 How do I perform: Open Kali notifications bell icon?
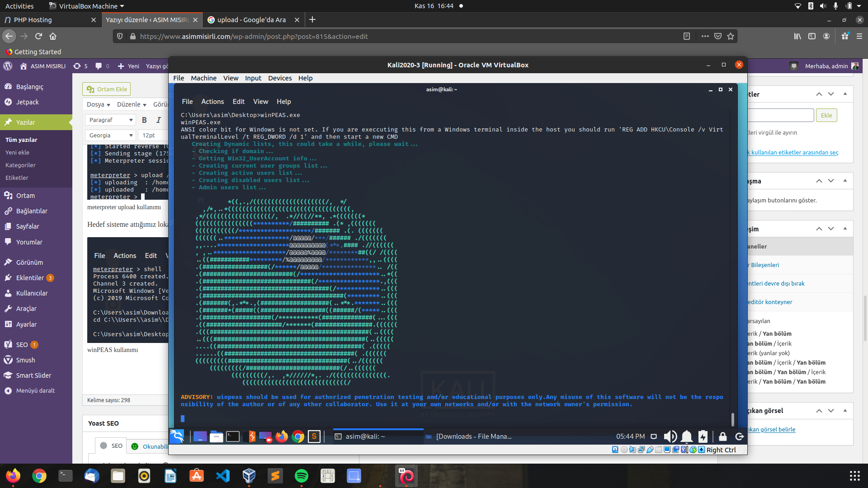(687, 436)
